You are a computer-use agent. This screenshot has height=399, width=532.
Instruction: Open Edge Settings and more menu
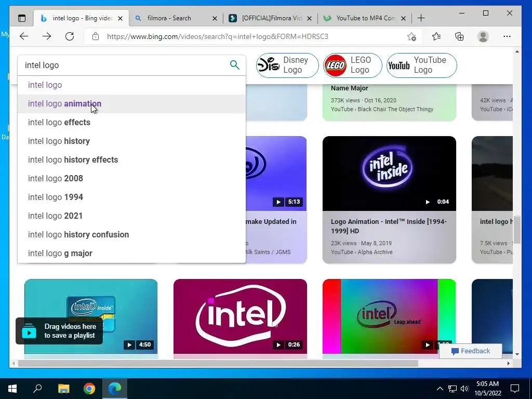[x=507, y=36]
